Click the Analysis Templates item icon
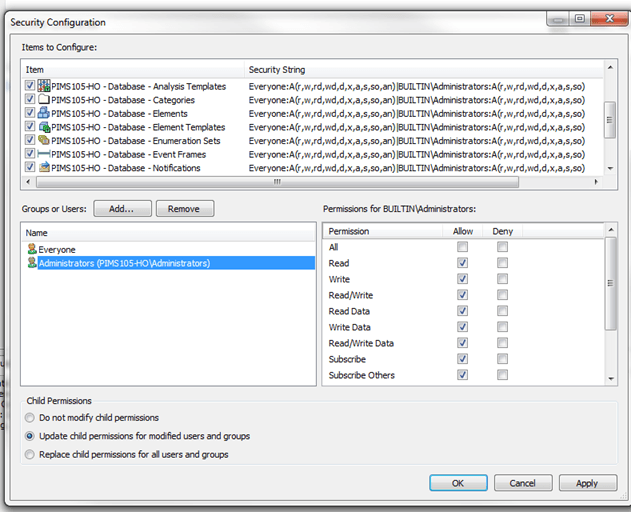The height and width of the screenshot is (512, 631). [44, 86]
